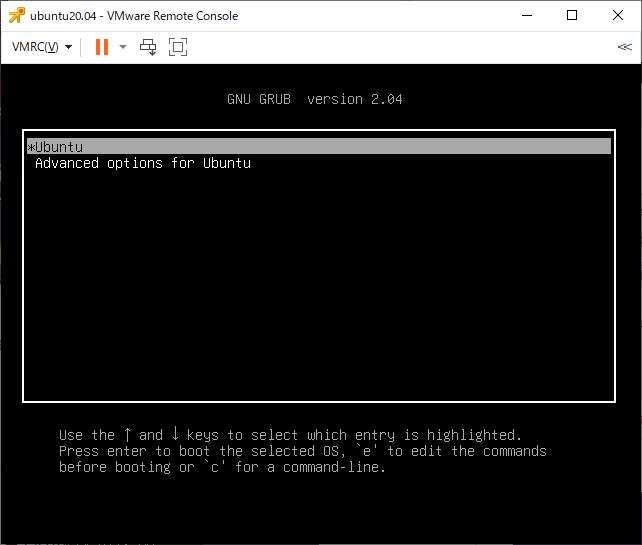
Task: Click the 'before booting or c' help line
Action: click(x=222, y=467)
